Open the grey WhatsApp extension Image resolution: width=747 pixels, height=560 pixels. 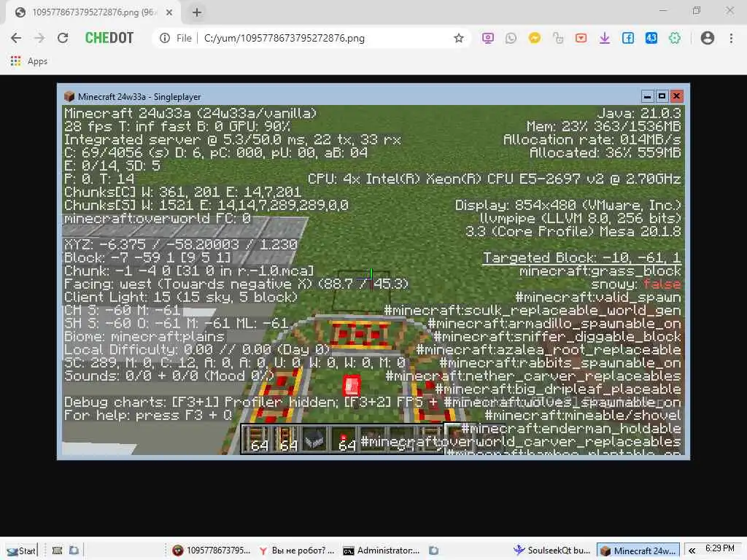coord(511,38)
